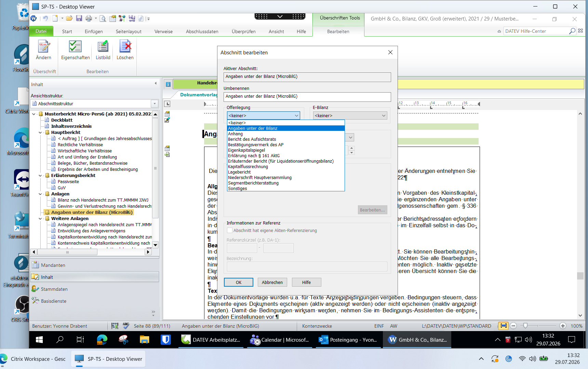Open Eigenschaften in the Bearbeiten ribbon group
The image size is (588, 369).
point(75,50)
